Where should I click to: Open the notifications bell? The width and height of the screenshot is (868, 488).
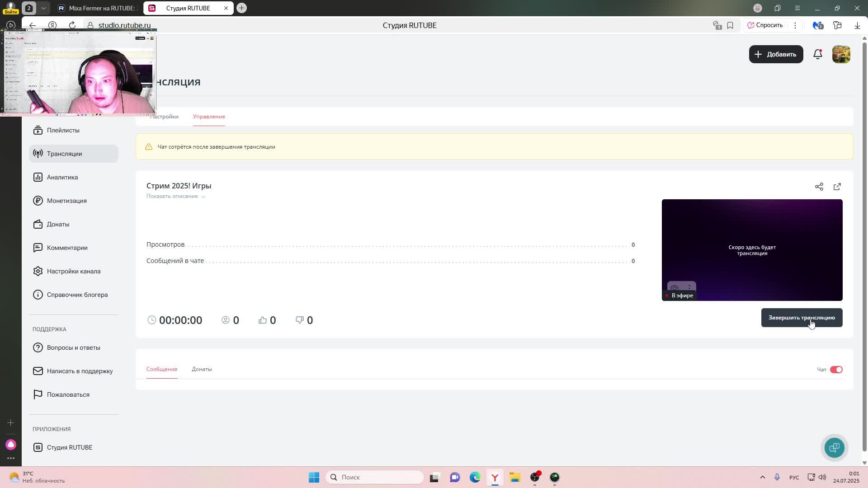817,54
